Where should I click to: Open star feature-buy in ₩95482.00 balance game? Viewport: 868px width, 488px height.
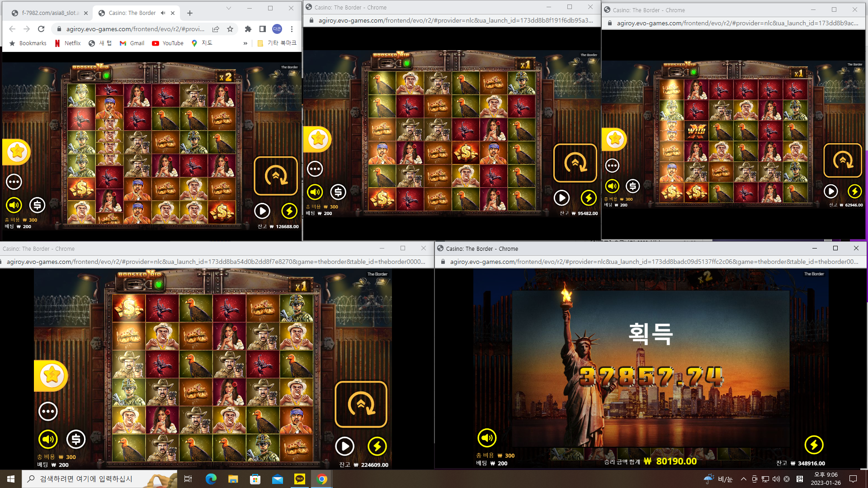click(317, 139)
